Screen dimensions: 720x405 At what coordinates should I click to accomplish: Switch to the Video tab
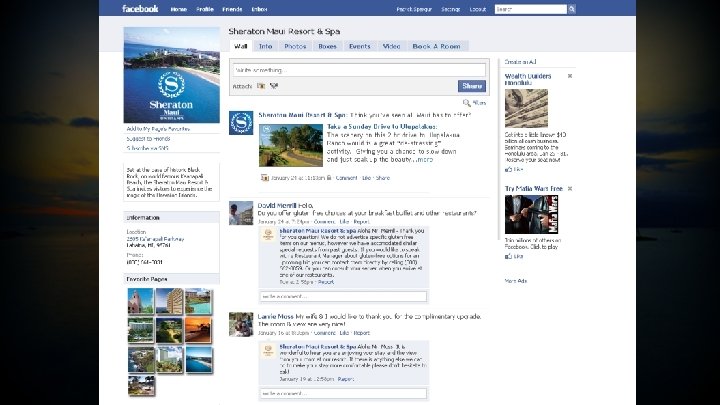(x=392, y=46)
